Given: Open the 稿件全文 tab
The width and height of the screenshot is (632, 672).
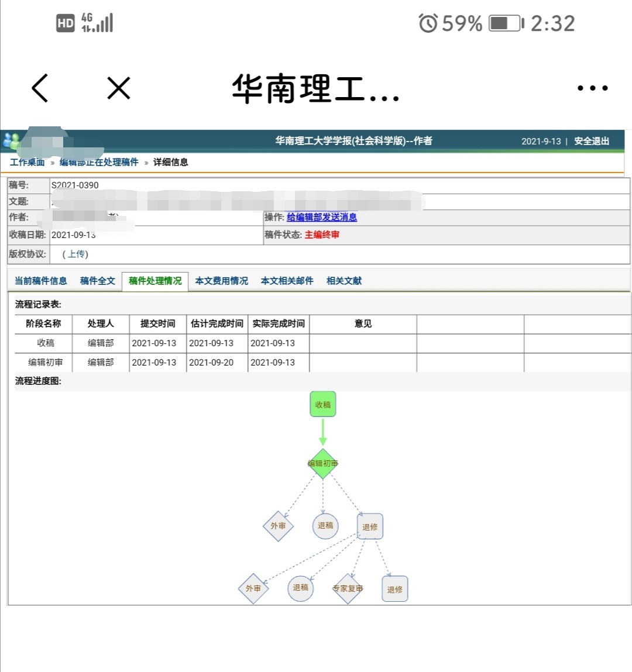Looking at the screenshot, I should [98, 281].
